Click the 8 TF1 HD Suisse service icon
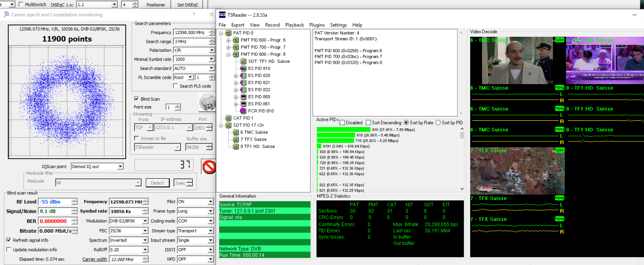 236,146
